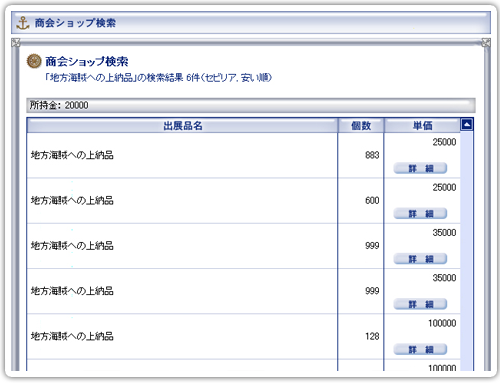This screenshot has height=385, width=500.
Task: Select the item name in the 128-quantity row
Action: tap(72, 336)
